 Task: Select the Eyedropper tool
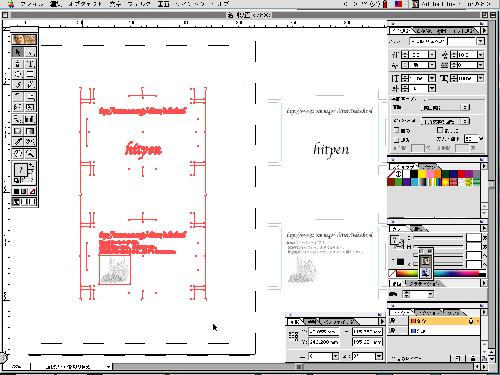tap(18, 142)
